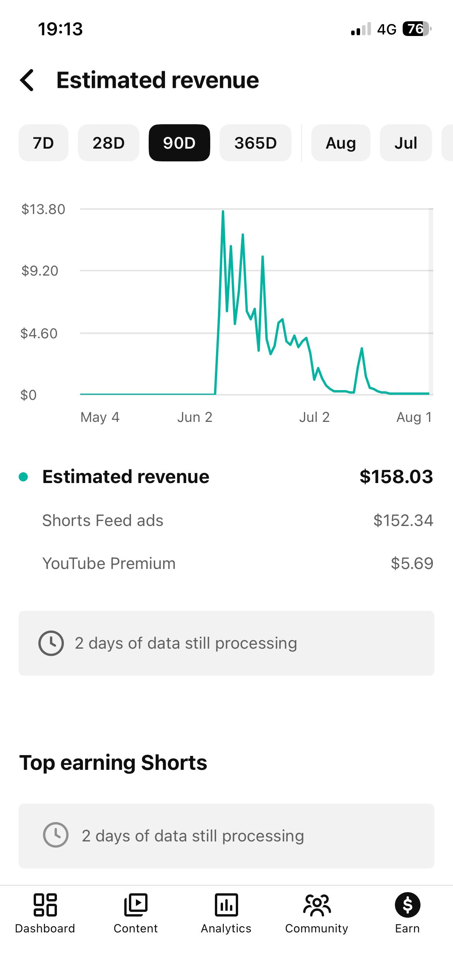Open the Content icon in bottom bar
Image resolution: width=453 pixels, height=980 pixels.
(136, 905)
